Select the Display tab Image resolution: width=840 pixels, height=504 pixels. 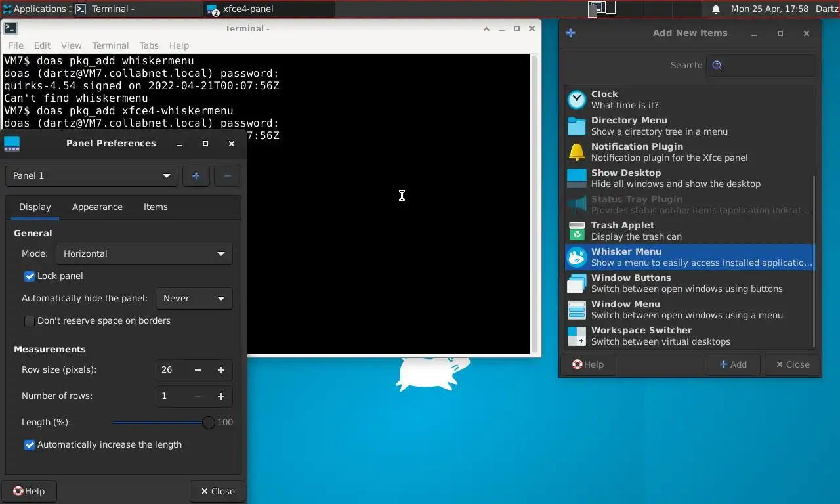tap(35, 207)
